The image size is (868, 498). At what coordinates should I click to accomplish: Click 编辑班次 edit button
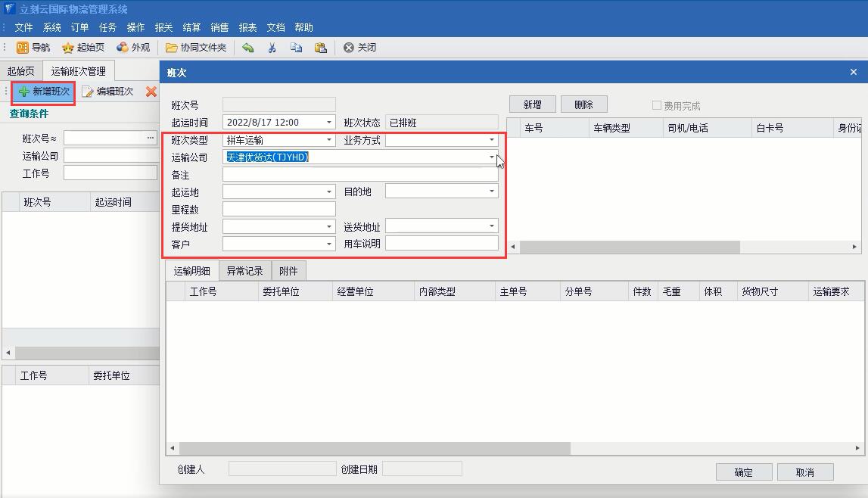point(107,92)
